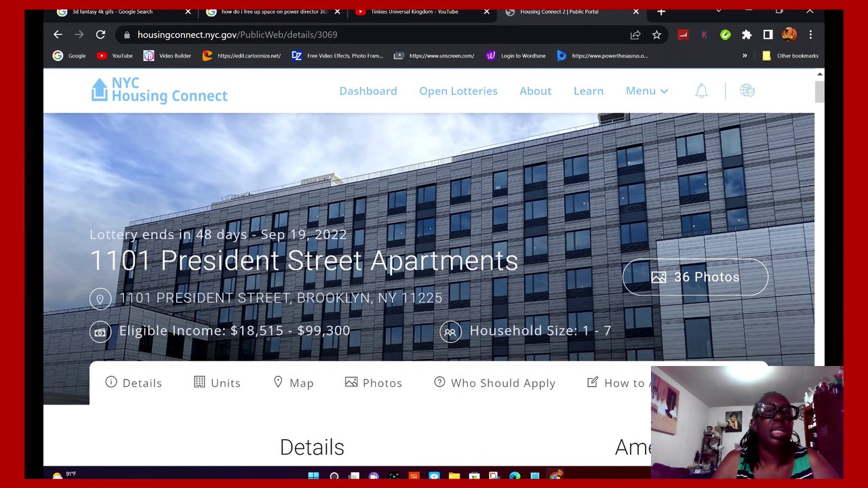Click the red bar-chart extension icon

coord(683,35)
